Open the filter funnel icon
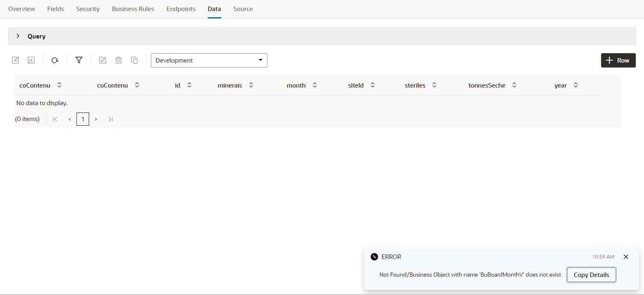This screenshot has width=644, height=295. point(79,60)
